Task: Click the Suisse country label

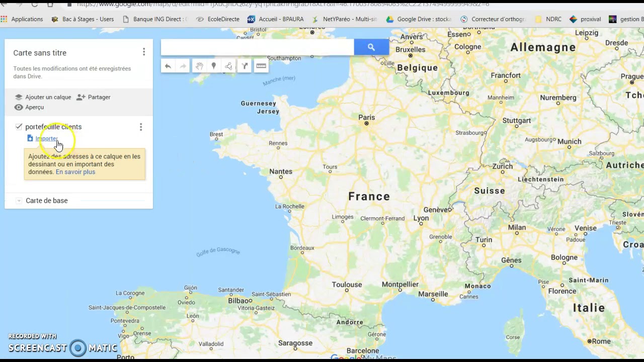Action: (490, 191)
